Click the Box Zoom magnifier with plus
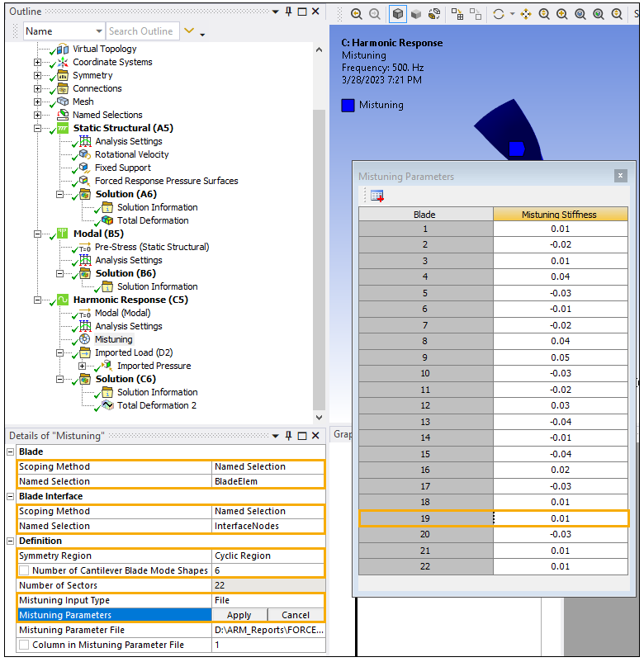 (x=561, y=14)
